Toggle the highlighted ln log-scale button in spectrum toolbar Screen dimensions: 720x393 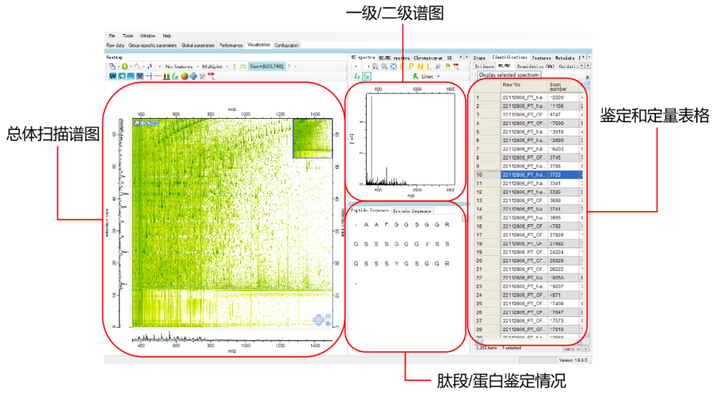point(366,77)
